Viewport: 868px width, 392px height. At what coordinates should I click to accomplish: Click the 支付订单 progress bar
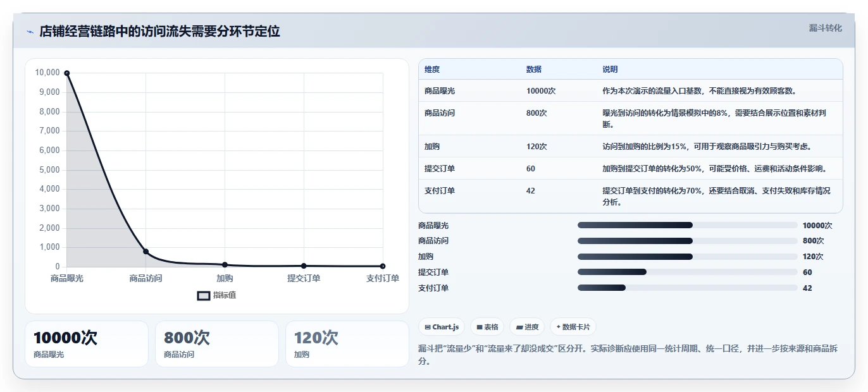pos(687,288)
